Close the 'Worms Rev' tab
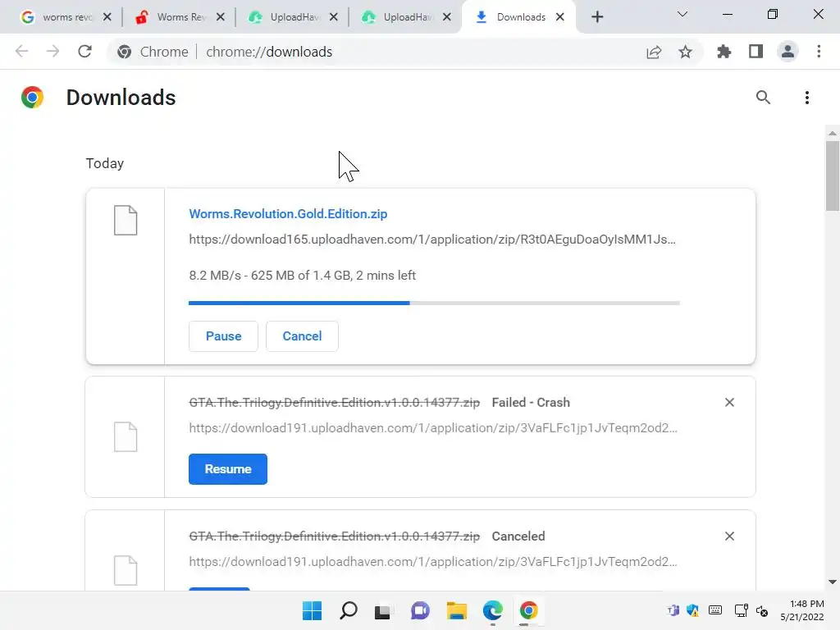Screen dimensions: 840x630 tap(220, 17)
